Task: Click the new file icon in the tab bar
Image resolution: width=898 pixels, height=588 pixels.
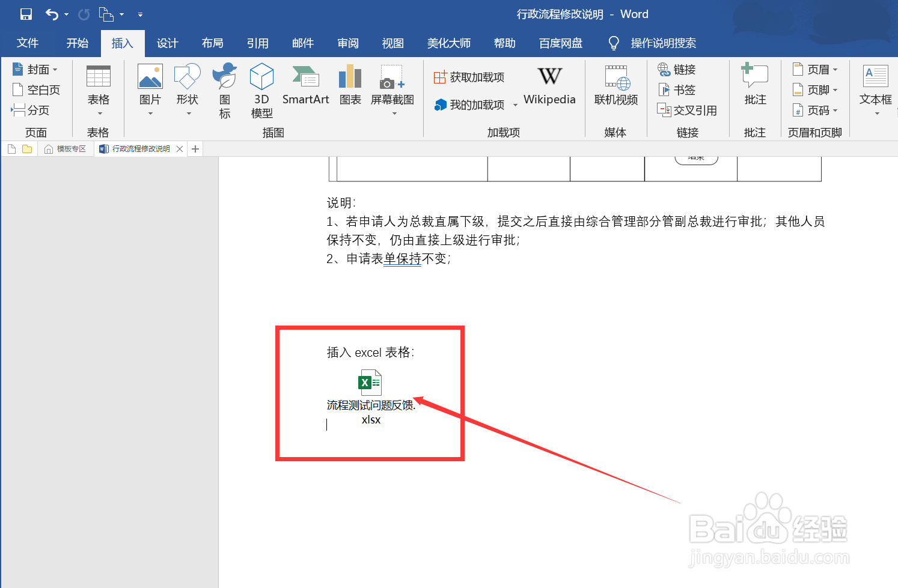Action: 12,149
